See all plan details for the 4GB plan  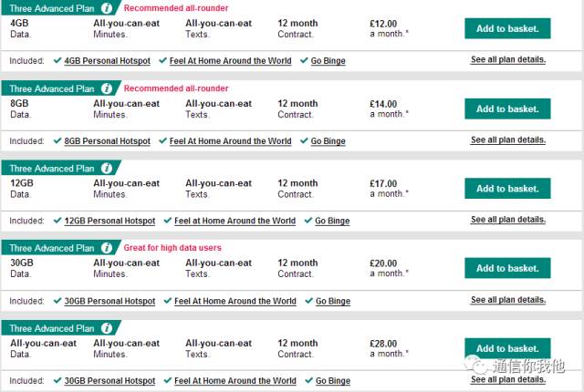508,60
